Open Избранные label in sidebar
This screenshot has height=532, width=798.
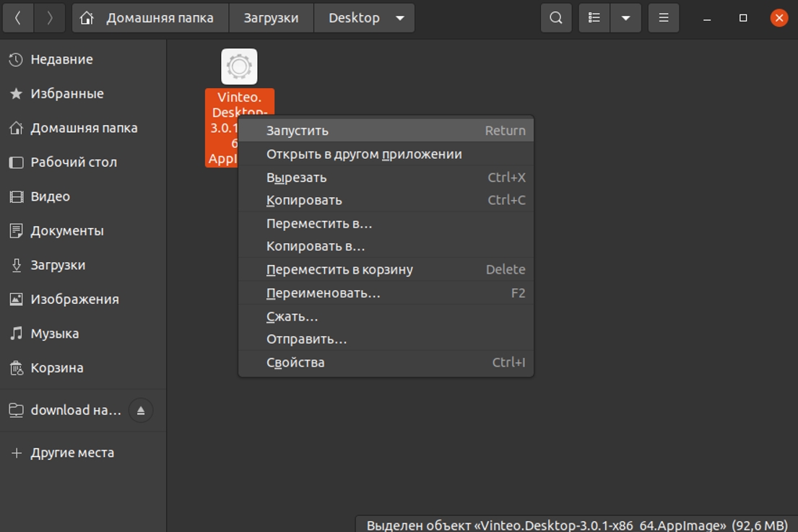[67, 94]
